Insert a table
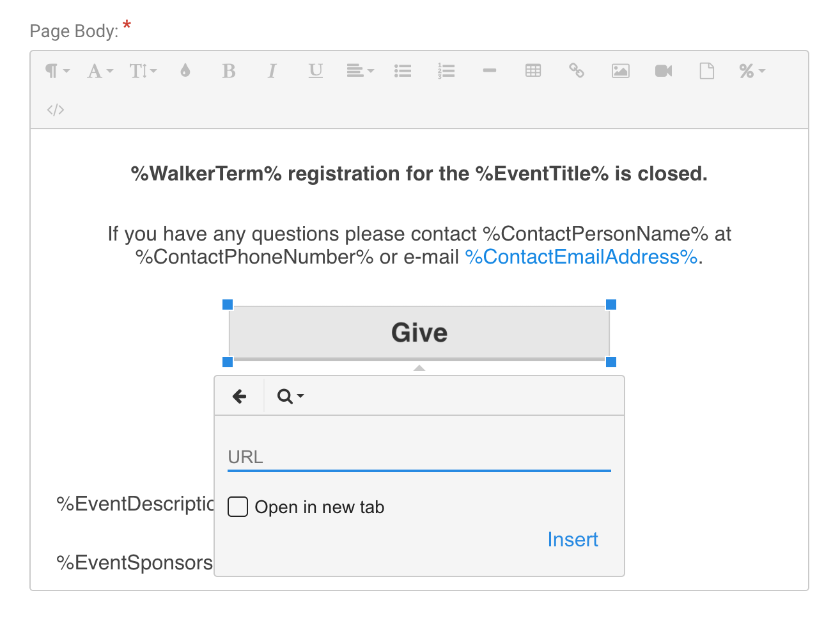This screenshot has width=840, height=618. 533,71
